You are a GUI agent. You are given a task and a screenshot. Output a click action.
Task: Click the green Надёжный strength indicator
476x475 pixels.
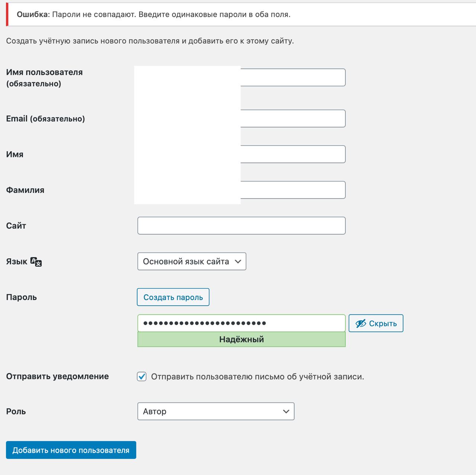pos(241,339)
